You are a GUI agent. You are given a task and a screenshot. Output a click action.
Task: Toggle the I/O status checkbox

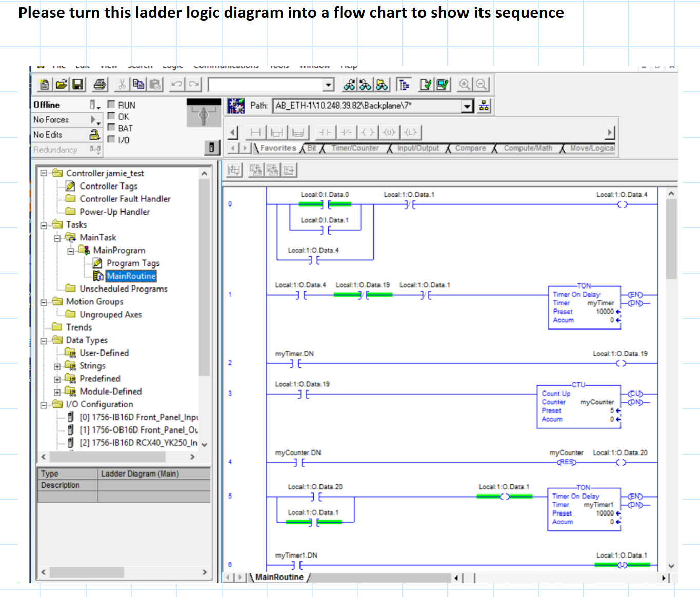point(111,139)
